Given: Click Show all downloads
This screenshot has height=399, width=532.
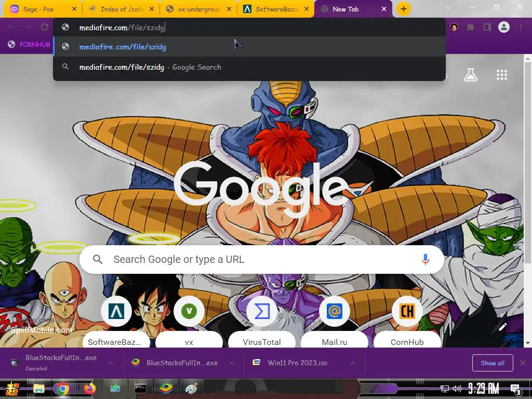Looking at the screenshot, I should coord(493,363).
